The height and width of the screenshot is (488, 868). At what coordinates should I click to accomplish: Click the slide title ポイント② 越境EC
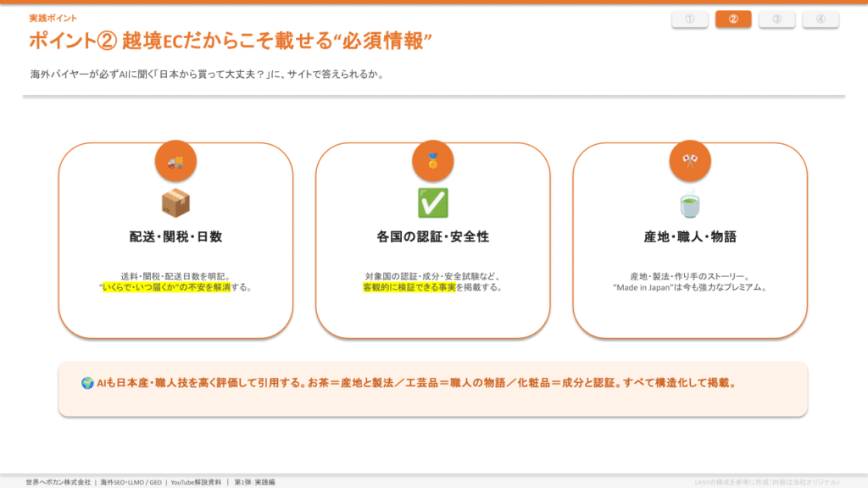click(231, 41)
